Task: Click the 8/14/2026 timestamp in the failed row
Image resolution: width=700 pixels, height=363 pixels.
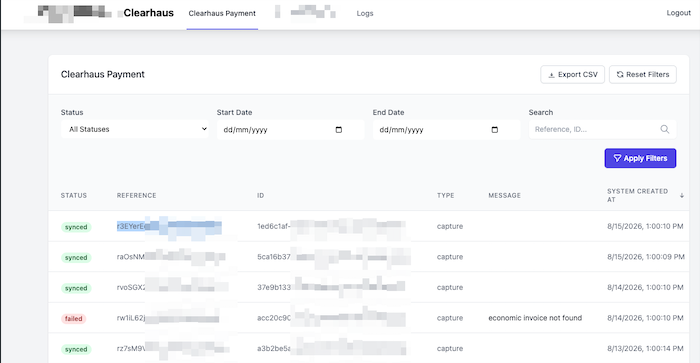Action: tap(645, 318)
